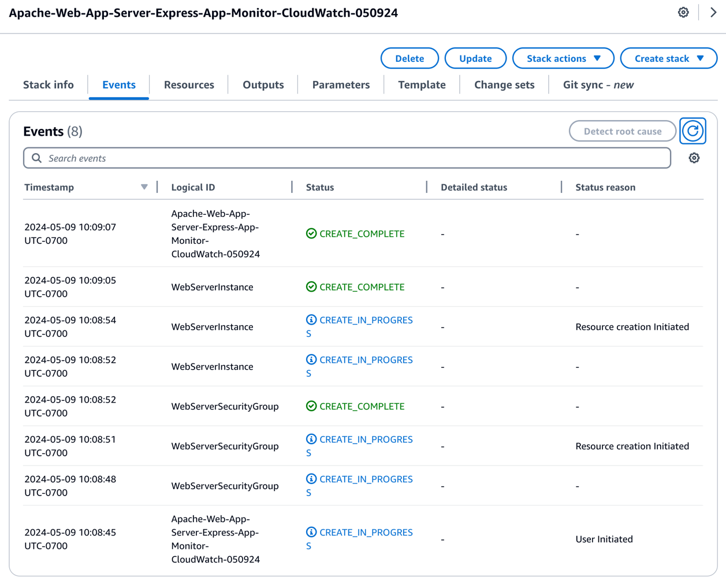Click Resource creation Initiated for WebServerSecurityGroup
Screen dimensions: 726x588
[x=632, y=446]
